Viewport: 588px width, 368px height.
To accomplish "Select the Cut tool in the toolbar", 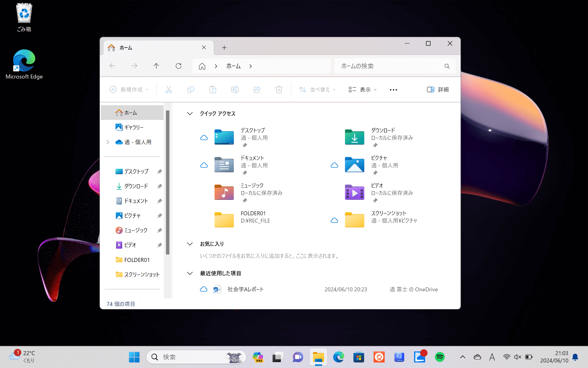I will coord(169,89).
